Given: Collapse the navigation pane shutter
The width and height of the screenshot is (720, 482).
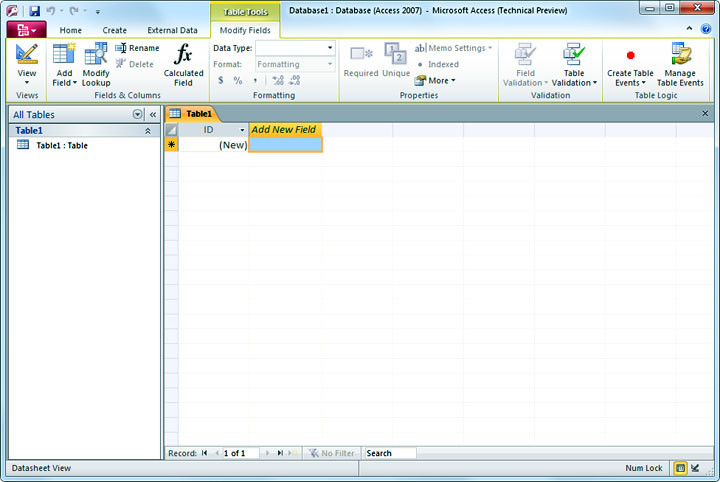Looking at the screenshot, I should pos(153,114).
